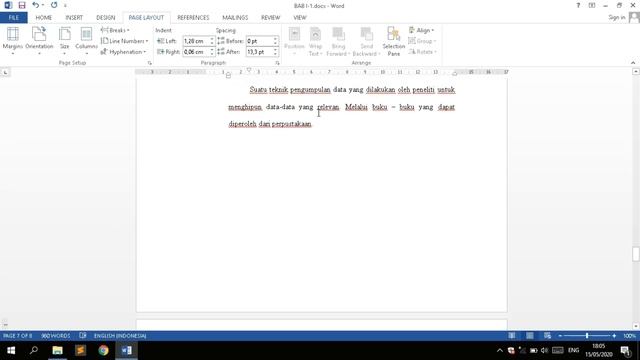Adjust Spacing Before spinner arrows

(x=276, y=41)
